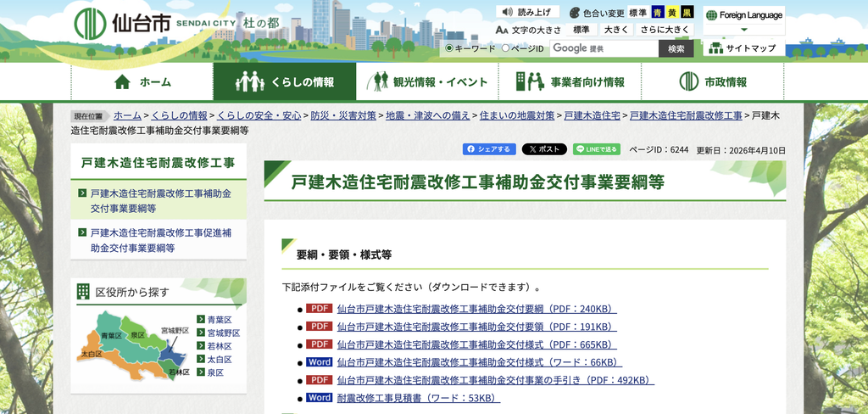868x414 pixels.
Task: Open the 青葉区 ward link
Action: point(220,320)
